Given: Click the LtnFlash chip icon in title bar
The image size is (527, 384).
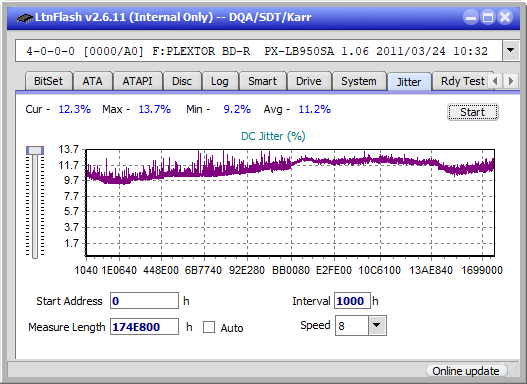Looking at the screenshot, I should 24,17.
